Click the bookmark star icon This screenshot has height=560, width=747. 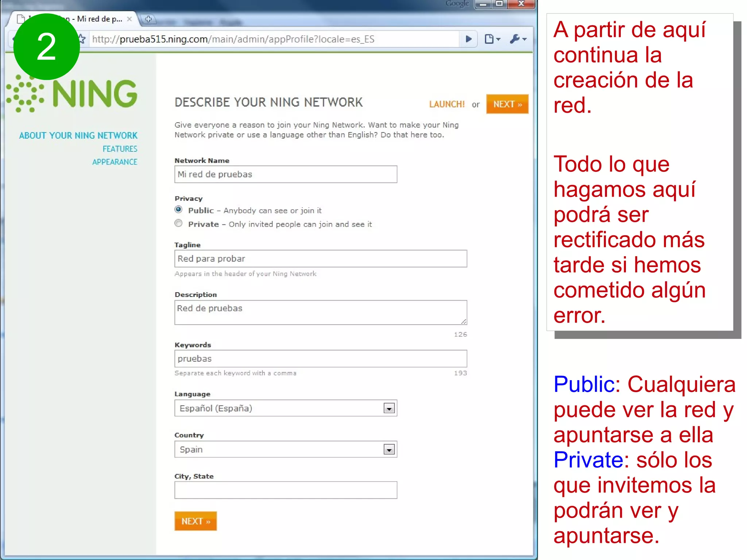coord(82,39)
